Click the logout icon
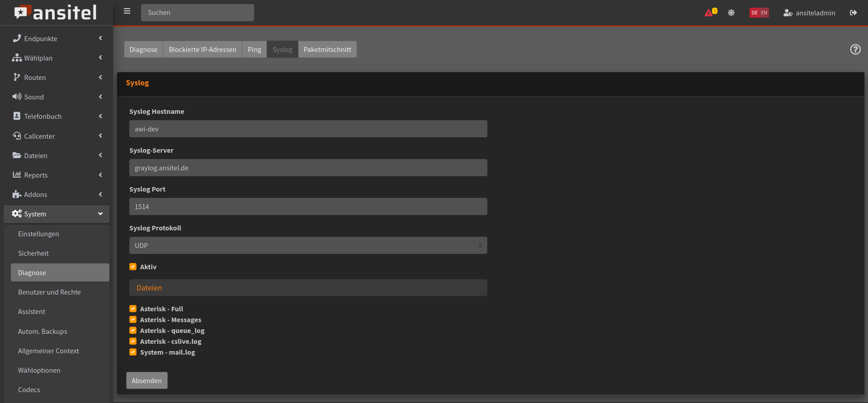This screenshot has width=868, height=403. [853, 13]
